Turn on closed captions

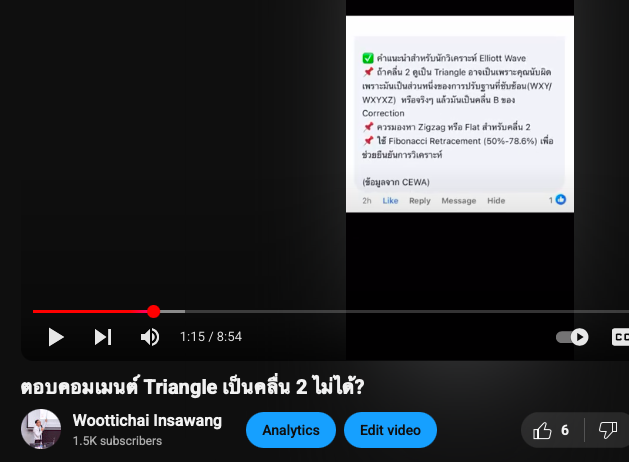pos(620,337)
